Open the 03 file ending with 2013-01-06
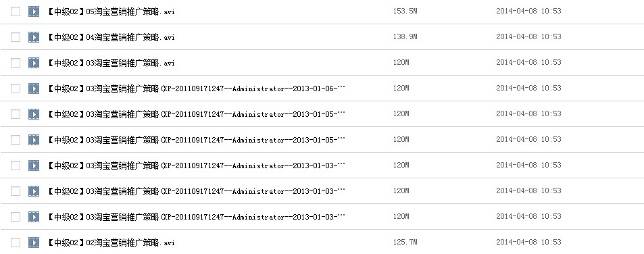Viewport: 644px width, 254px height. point(195,88)
